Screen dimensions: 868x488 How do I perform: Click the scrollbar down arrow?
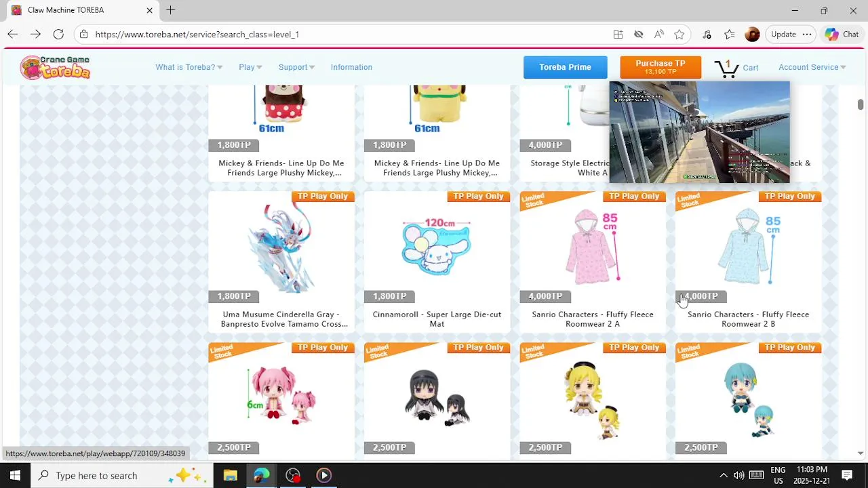(x=860, y=453)
